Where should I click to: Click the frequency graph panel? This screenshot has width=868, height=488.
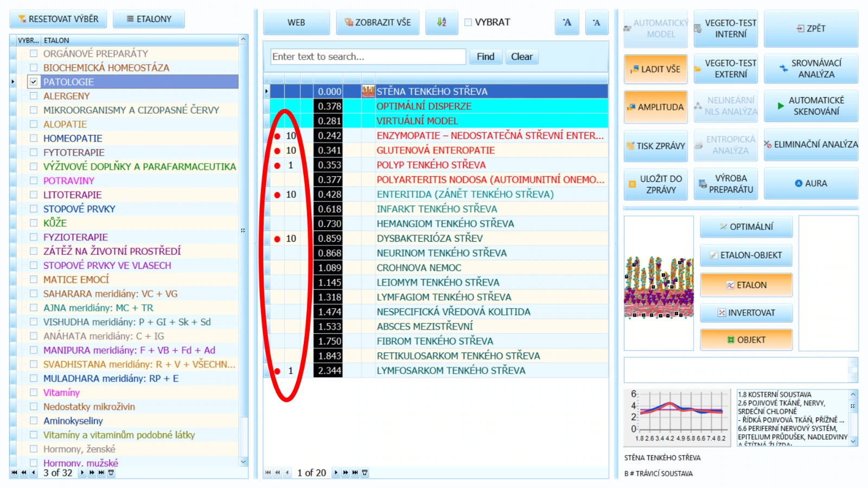tap(678, 416)
